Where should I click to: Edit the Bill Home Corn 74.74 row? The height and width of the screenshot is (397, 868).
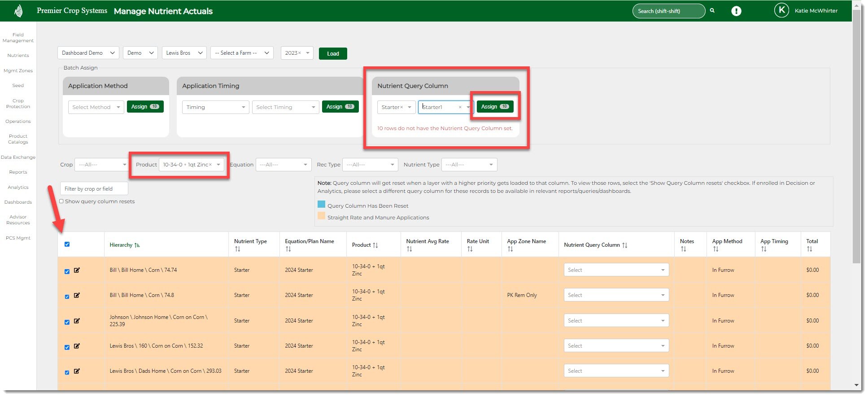77,270
